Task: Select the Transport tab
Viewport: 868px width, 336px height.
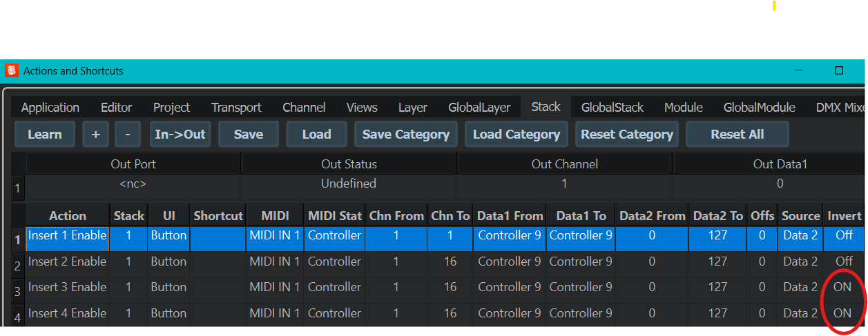Action: 236,108
